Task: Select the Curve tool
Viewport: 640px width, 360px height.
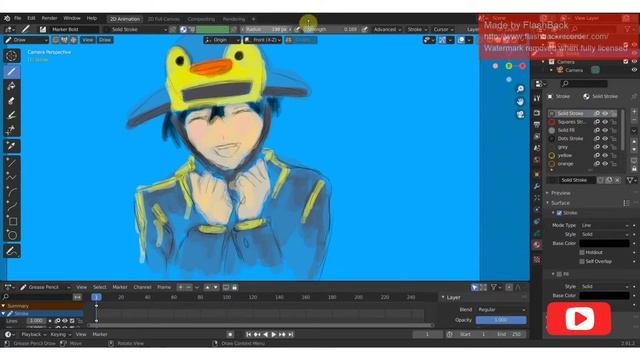Action: point(12,207)
